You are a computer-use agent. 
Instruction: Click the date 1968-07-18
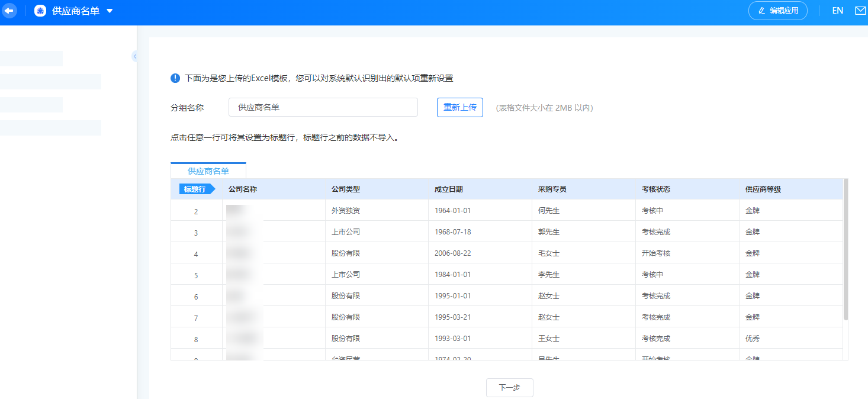pos(453,232)
